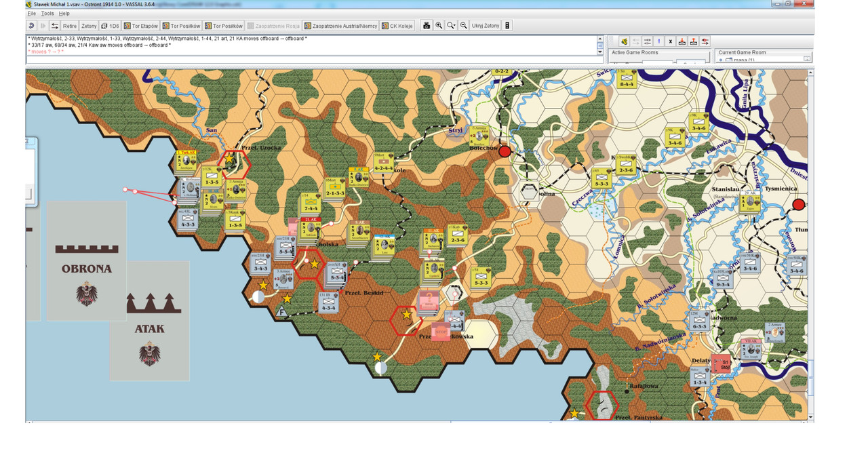This screenshot has height=470, width=868.
Task: Click chat log scroll up arrow
Action: (x=600, y=39)
